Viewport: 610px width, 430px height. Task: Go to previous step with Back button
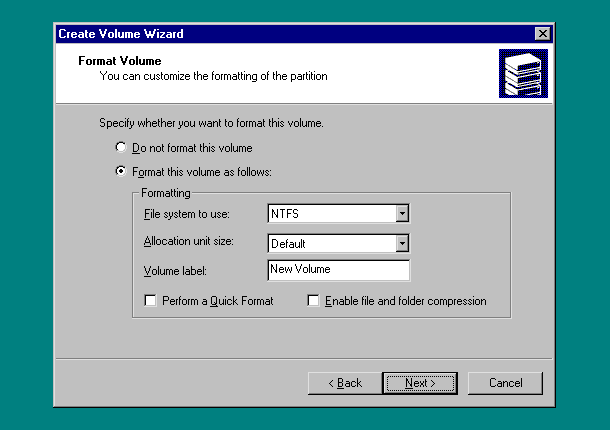(345, 383)
